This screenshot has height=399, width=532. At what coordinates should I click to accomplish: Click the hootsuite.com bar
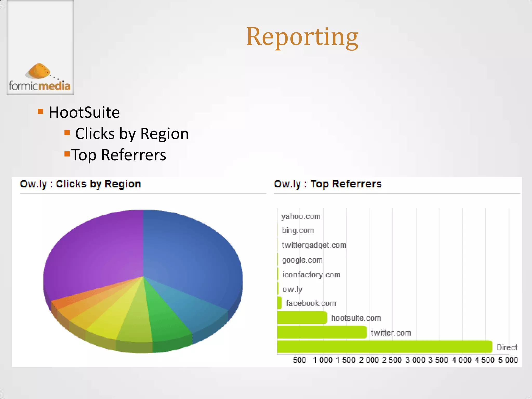tap(302, 317)
